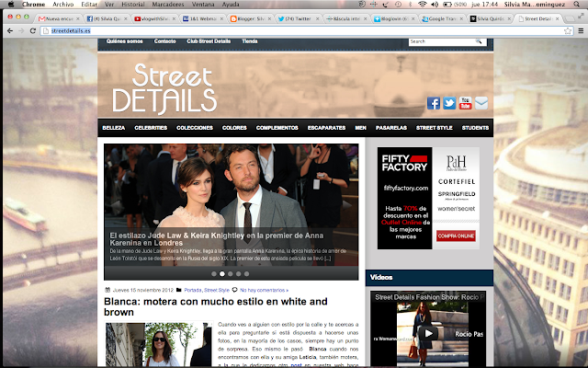The height and width of the screenshot is (368, 588).
Task: Switch to the YouTube vlogwithSilvia tab
Action: tap(154, 18)
